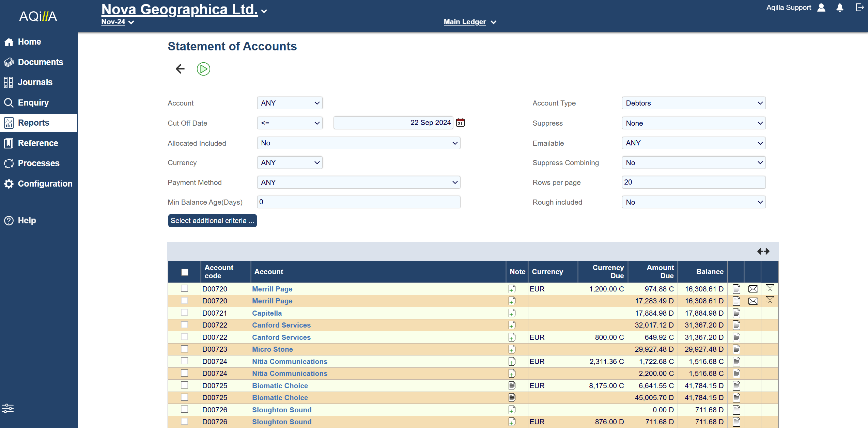Open the Capitella statement document icon
The image size is (868, 428).
[736, 313]
